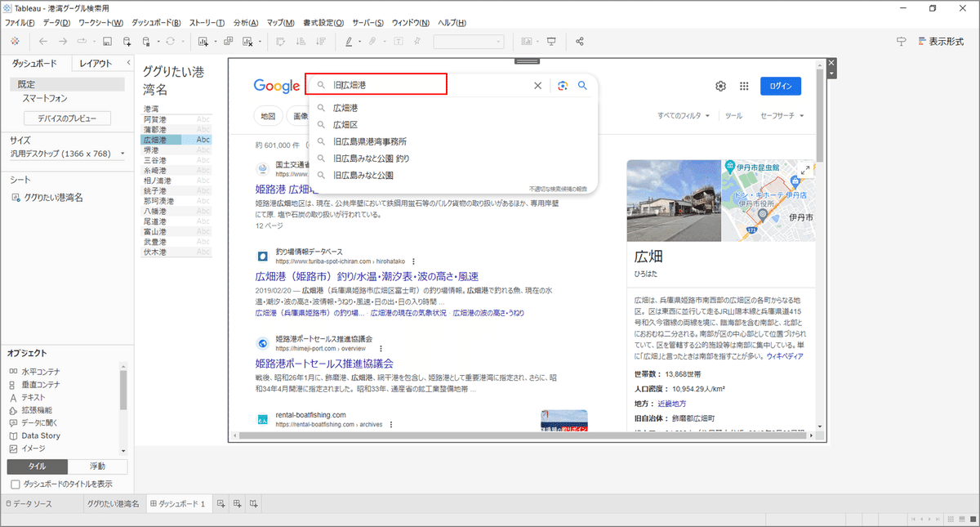Viewport: 980px width, 527px height.
Task: Open the すべてのフィルタ dropdown
Action: [684, 116]
